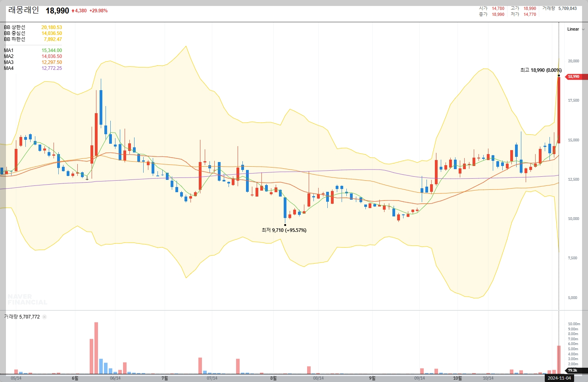Remove the 거래량 volume indicator with x
The height and width of the screenshot is (382, 588).
point(44,317)
